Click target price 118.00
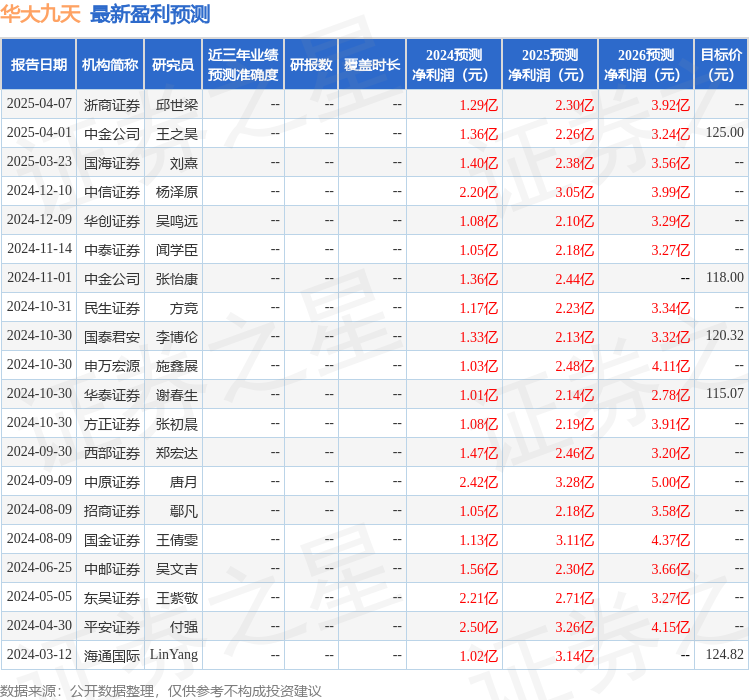The width and height of the screenshot is (749, 700). pos(725,277)
